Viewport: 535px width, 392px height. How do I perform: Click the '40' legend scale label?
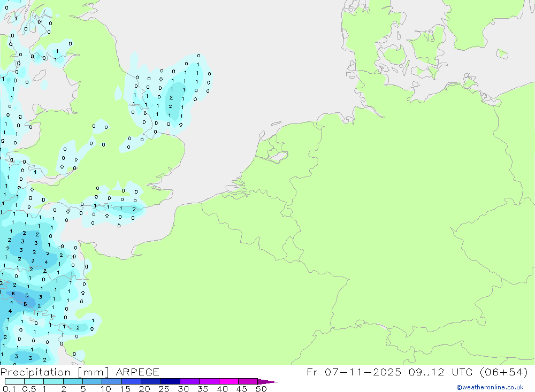click(223, 389)
